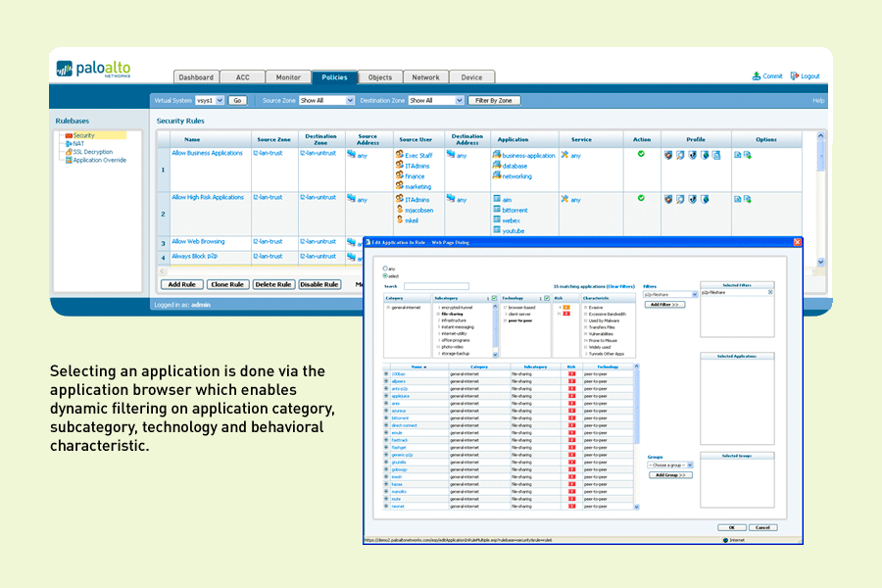Image resolution: width=882 pixels, height=588 pixels.
Task: Click the Clear Filters link
Action: click(x=620, y=286)
